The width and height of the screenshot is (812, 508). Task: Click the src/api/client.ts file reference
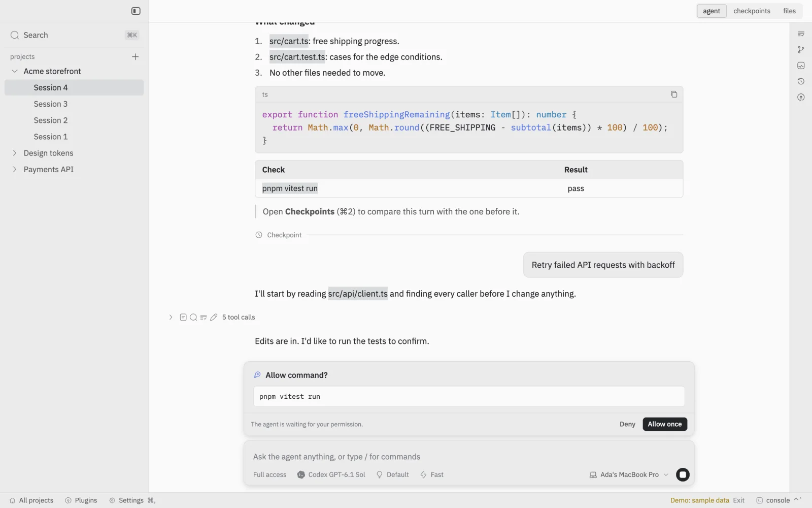358,294
